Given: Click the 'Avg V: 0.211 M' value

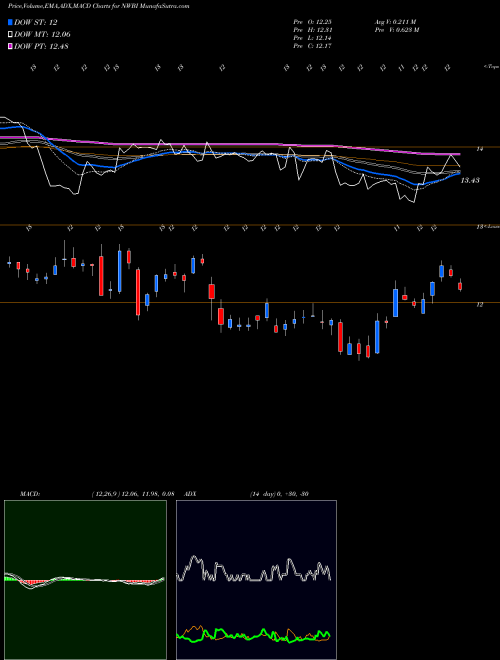Looking at the screenshot, I should pos(395,22).
